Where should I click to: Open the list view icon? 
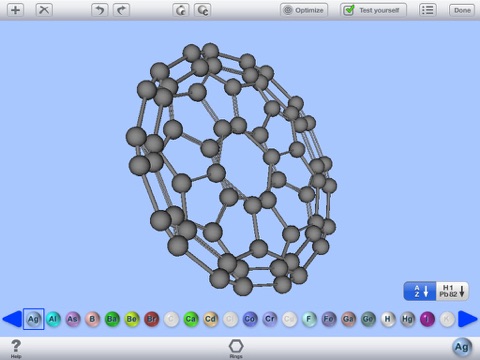pyautogui.click(x=428, y=10)
